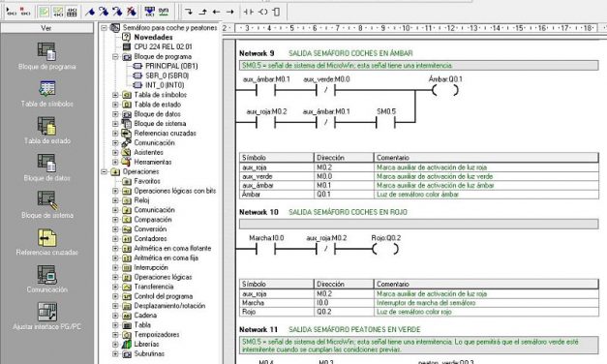Expand the Temporizadores instruction folder
607x364 pixels.
[115, 335]
